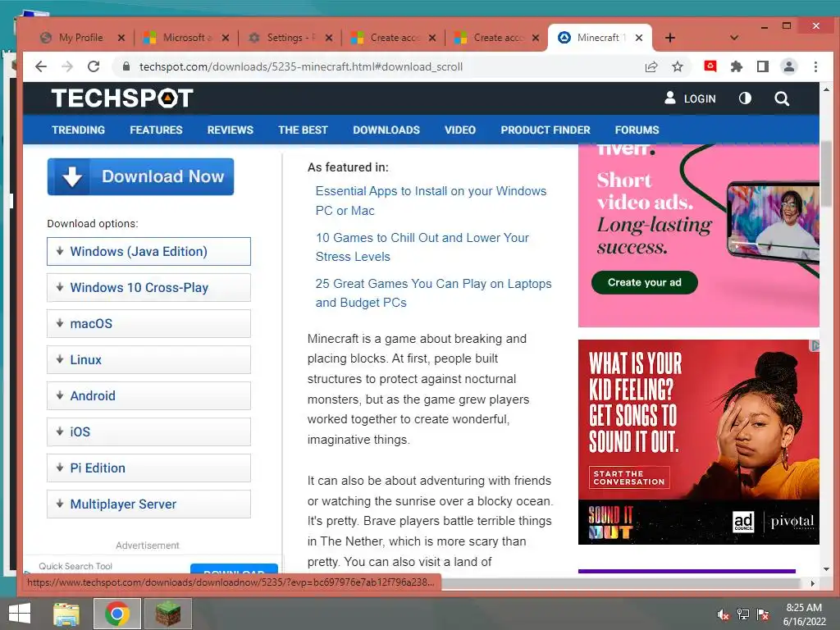
Task: Open the Chrome side panel icon
Action: click(x=763, y=66)
